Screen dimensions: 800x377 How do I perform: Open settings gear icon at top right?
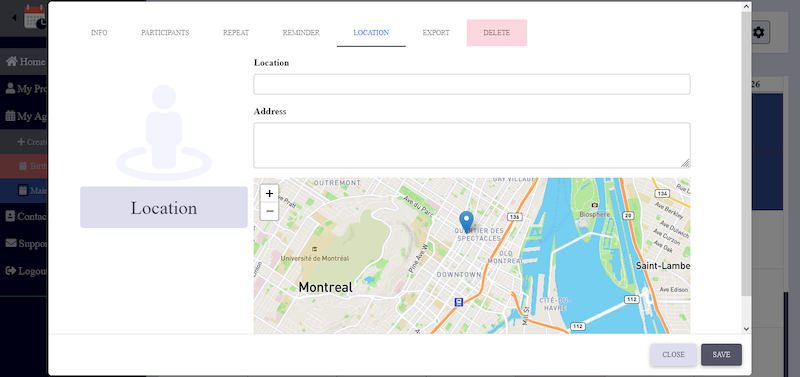click(x=759, y=33)
